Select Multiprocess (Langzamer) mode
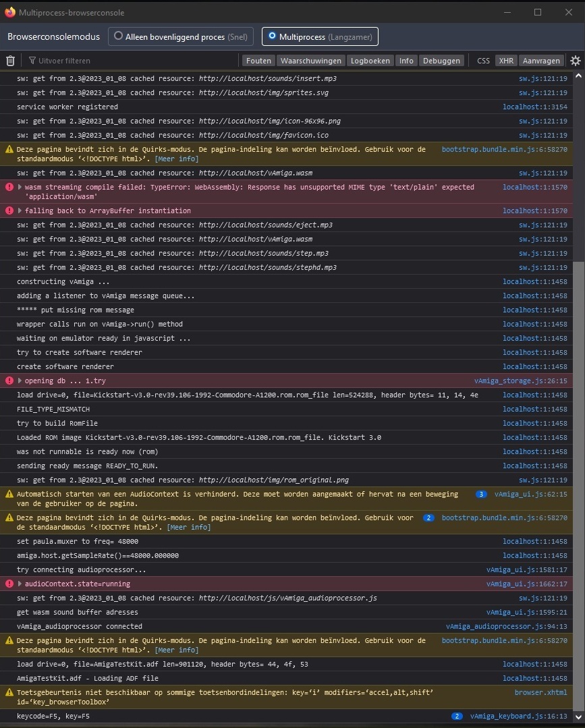The image size is (585, 728). pyautogui.click(x=320, y=36)
